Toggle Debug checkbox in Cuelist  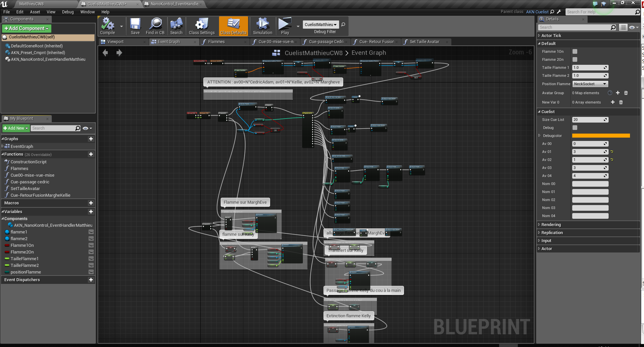(575, 128)
